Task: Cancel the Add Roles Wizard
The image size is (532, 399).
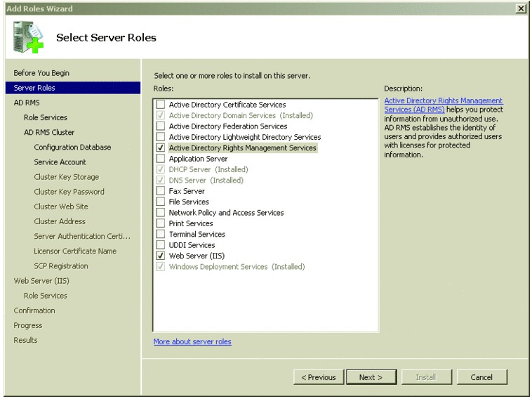Action: pyautogui.click(x=481, y=377)
